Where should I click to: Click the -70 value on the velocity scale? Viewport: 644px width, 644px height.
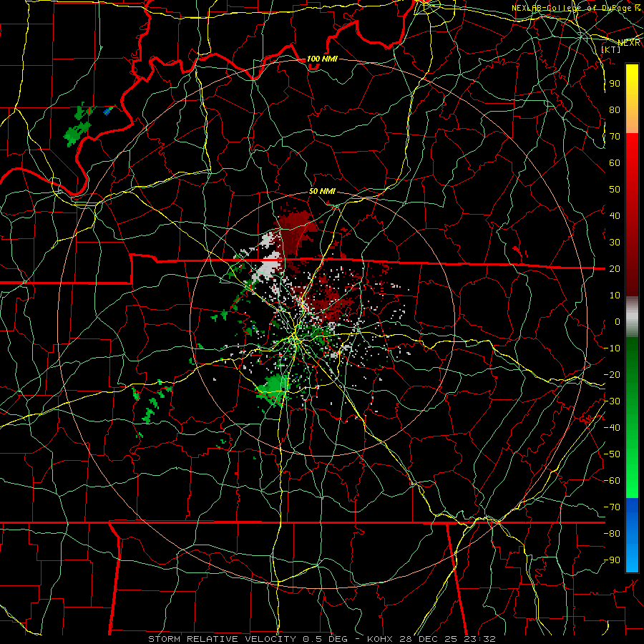pyautogui.click(x=612, y=507)
